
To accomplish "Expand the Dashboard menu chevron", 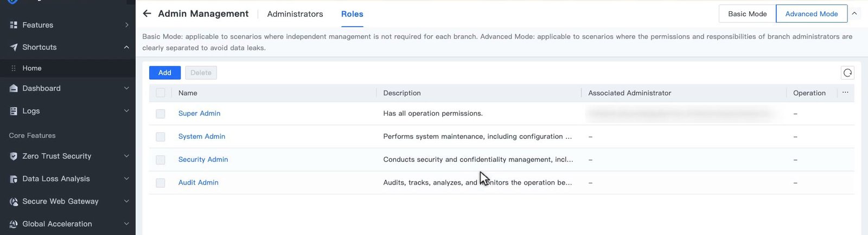I will [126, 88].
